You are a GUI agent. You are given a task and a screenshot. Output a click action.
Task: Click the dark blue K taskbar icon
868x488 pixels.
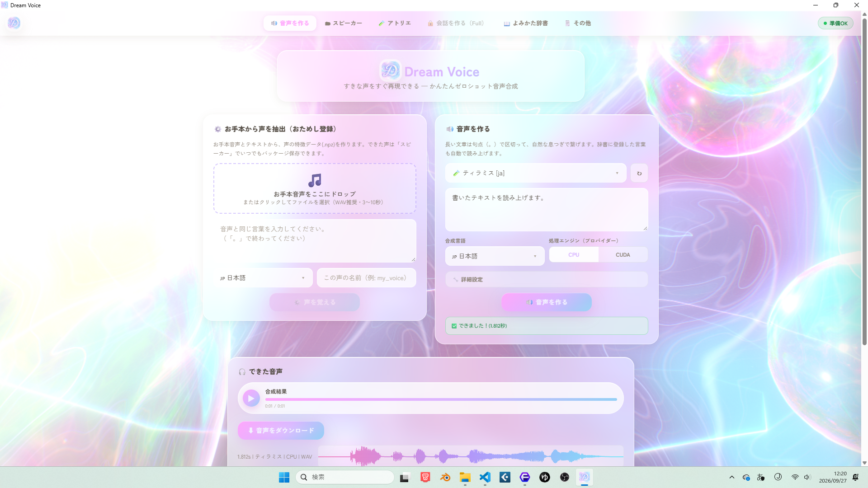[x=505, y=477]
